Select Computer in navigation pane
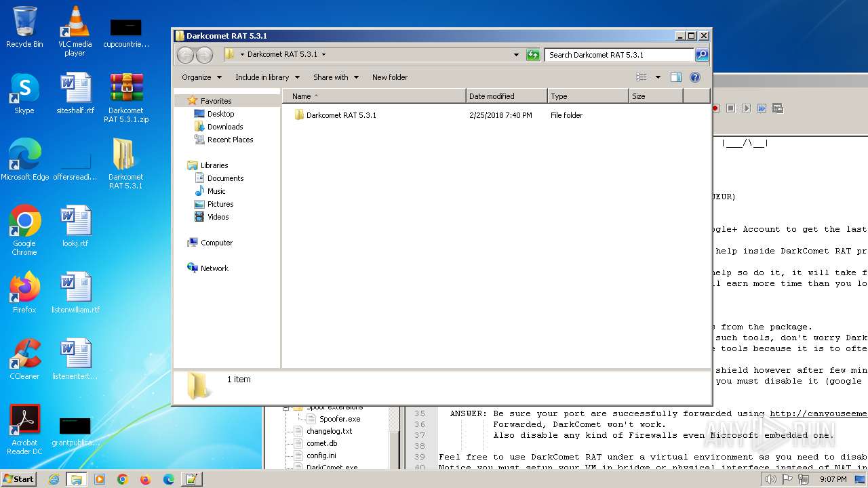 click(x=216, y=243)
